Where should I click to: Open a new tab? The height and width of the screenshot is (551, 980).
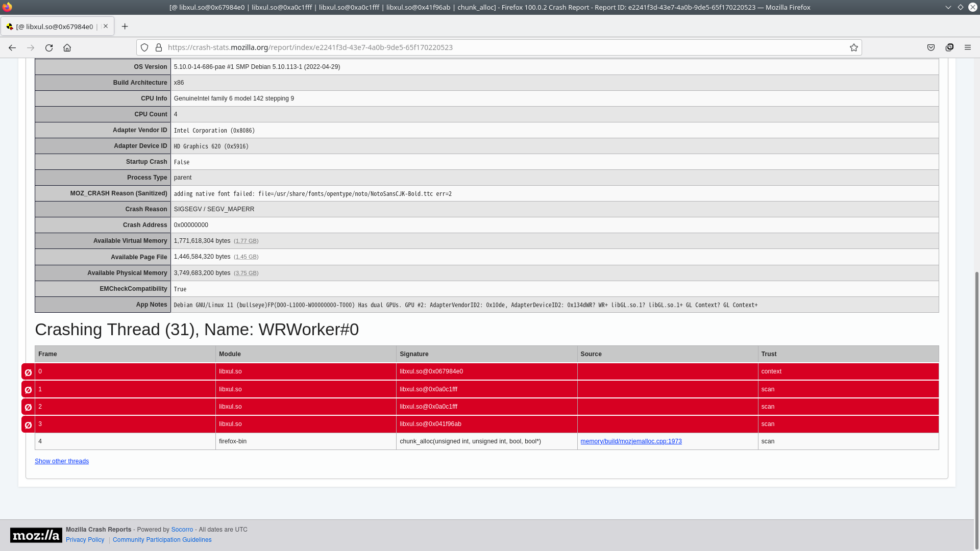pyautogui.click(x=125, y=27)
